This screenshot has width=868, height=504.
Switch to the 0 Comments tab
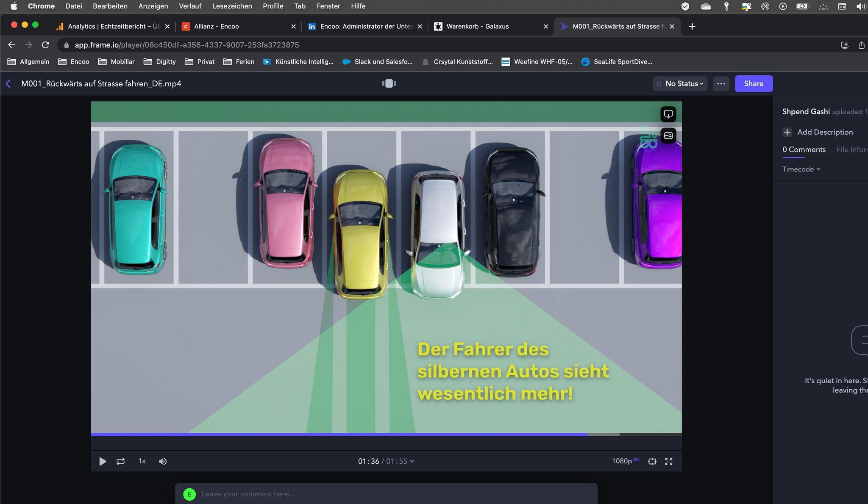804,150
